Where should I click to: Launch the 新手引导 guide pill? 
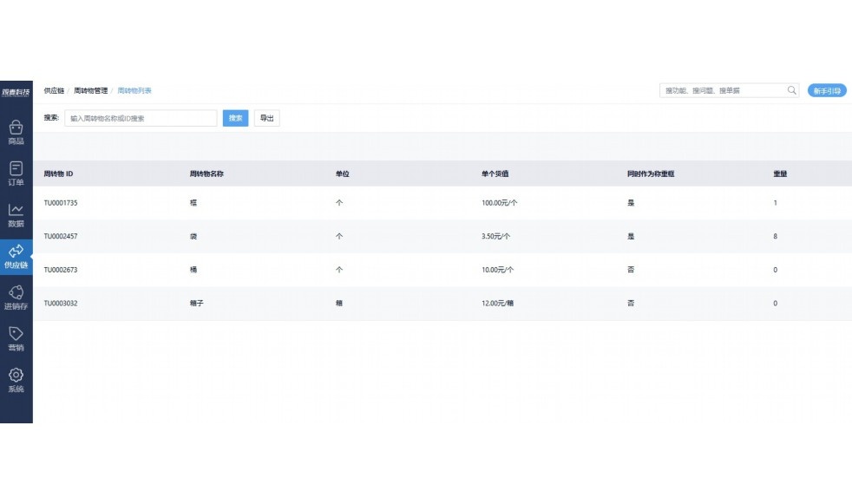click(829, 88)
